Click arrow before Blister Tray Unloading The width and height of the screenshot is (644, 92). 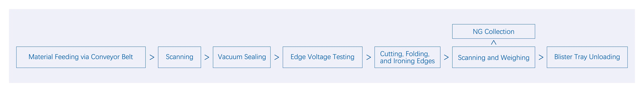tap(541, 57)
